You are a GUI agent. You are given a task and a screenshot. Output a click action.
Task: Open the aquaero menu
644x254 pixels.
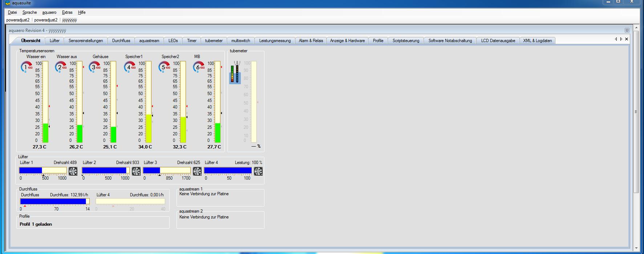[49, 12]
